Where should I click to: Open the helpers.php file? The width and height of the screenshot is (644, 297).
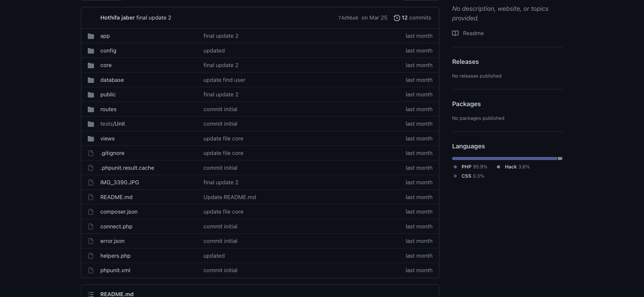coord(115,256)
